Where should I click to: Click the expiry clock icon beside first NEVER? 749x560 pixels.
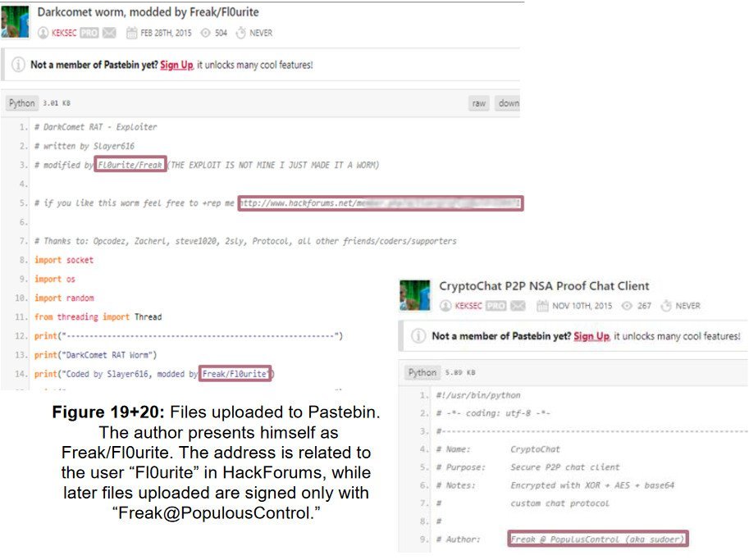(240, 33)
